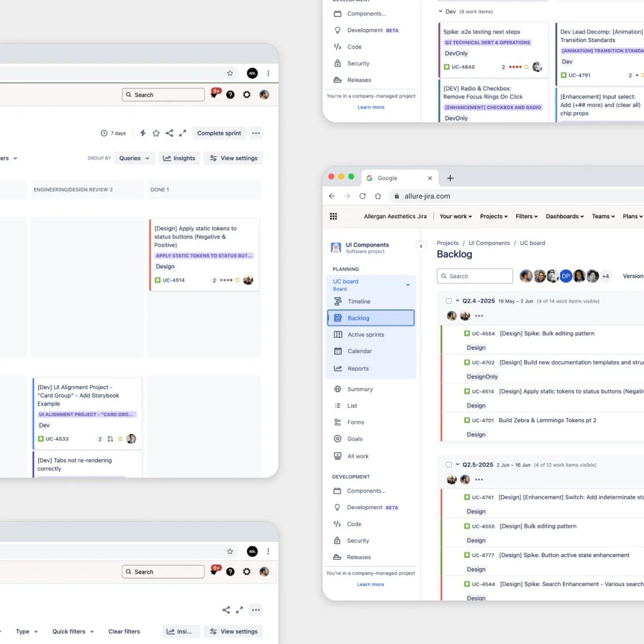Click Clear filters in bottom window
This screenshot has width=644, height=644.
pyautogui.click(x=124, y=631)
